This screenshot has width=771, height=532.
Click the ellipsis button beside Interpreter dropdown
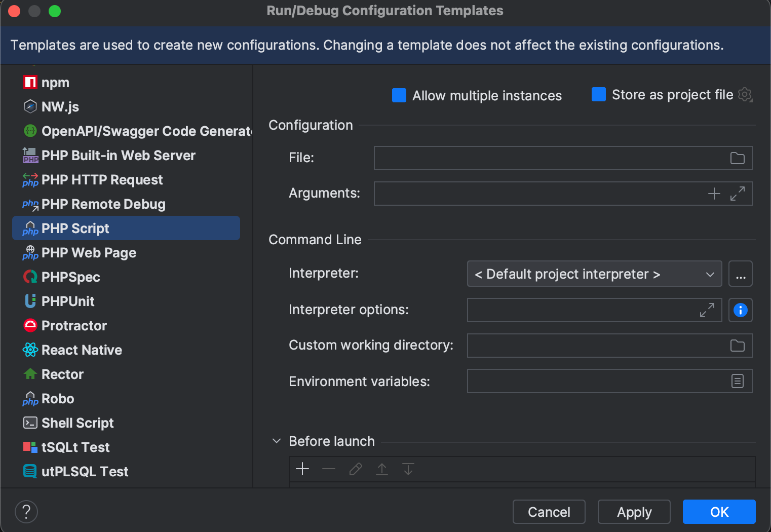741,274
